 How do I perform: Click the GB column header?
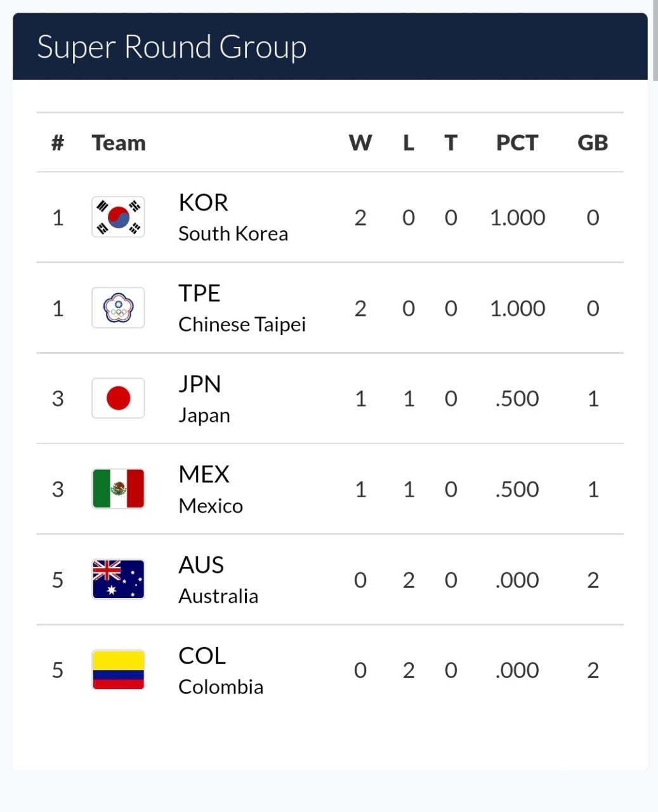(x=593, y=143)
